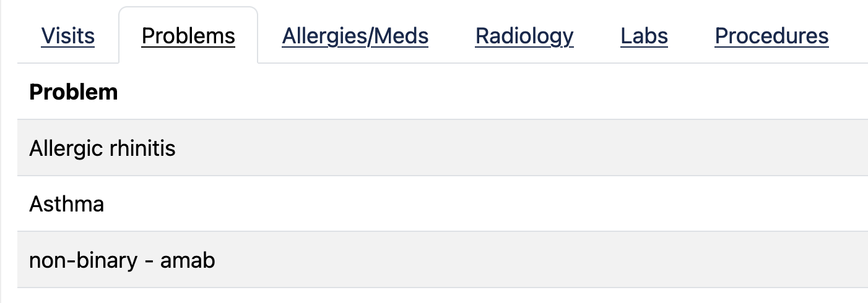Click the Asthma entry text
The height and width of the screenshot is (303, 868).
(x=66, y=204)
